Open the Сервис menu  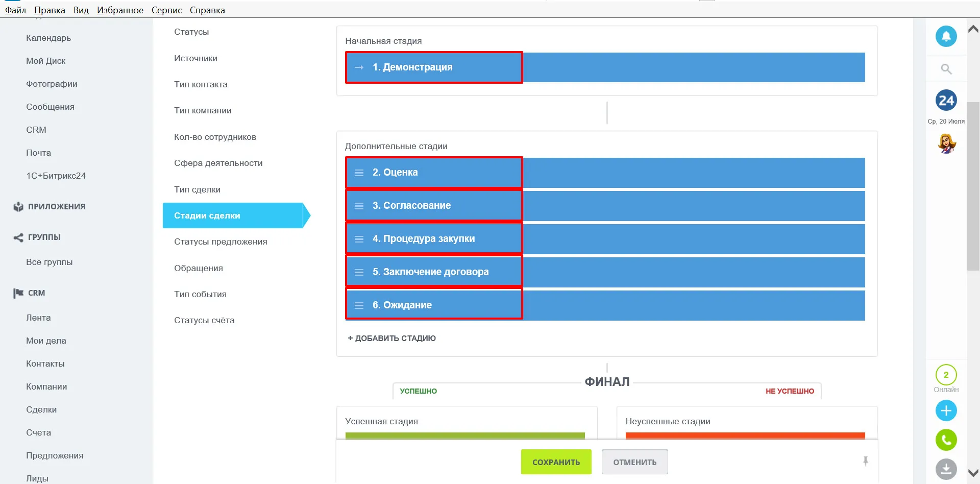tap(166, 10)
